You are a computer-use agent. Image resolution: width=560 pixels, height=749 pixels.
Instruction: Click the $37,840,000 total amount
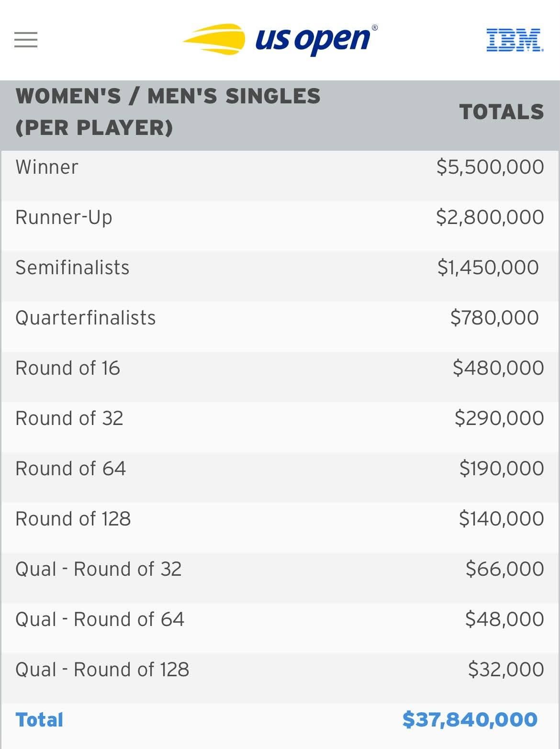pyautogui.click(x=470, y=720)
